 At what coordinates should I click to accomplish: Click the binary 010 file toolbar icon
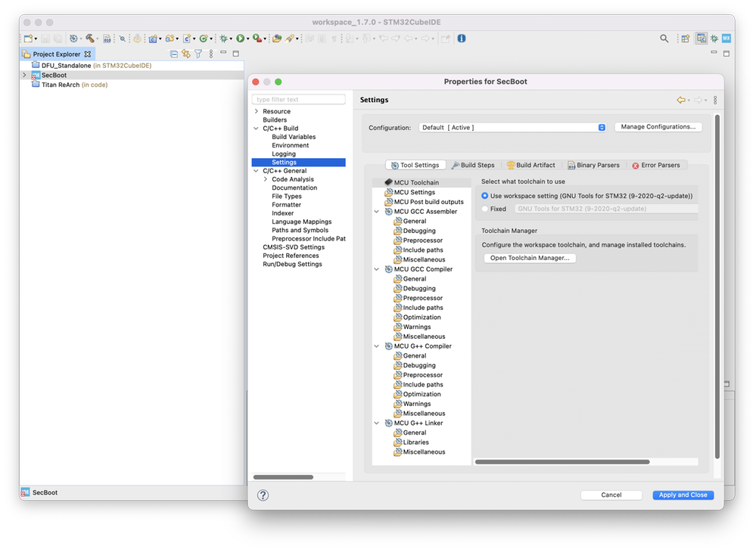(107, 39)
